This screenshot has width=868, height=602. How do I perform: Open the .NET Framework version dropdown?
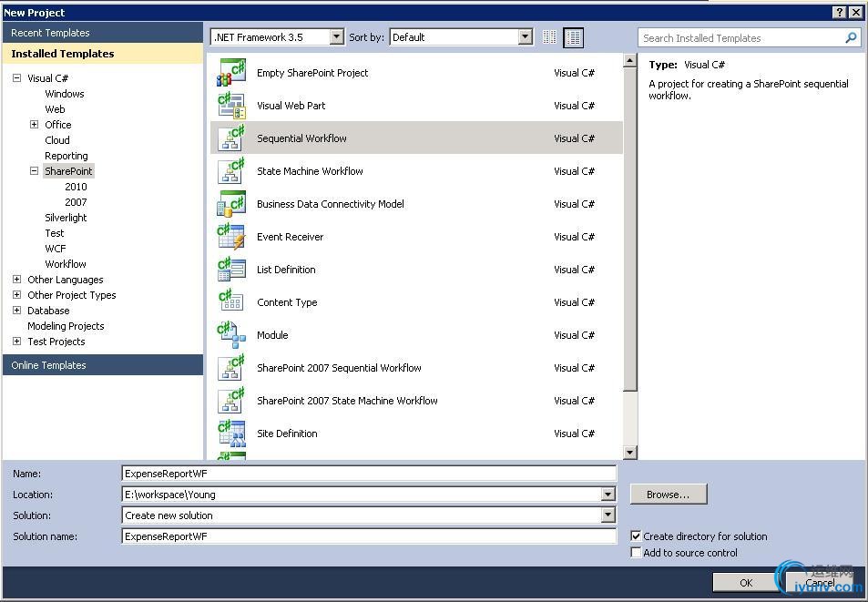tap(337, 37)
